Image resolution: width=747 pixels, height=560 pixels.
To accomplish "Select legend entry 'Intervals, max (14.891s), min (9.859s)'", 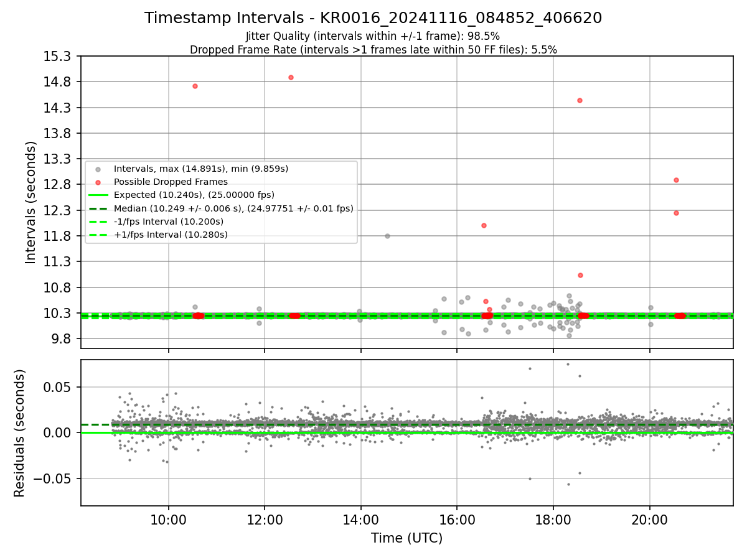I will (x=201, y=169).
